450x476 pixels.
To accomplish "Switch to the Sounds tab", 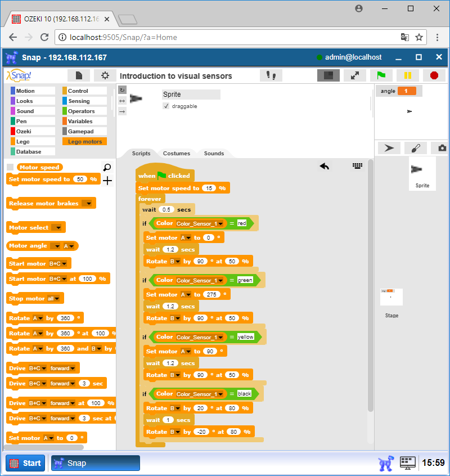I will click(214, 153).
